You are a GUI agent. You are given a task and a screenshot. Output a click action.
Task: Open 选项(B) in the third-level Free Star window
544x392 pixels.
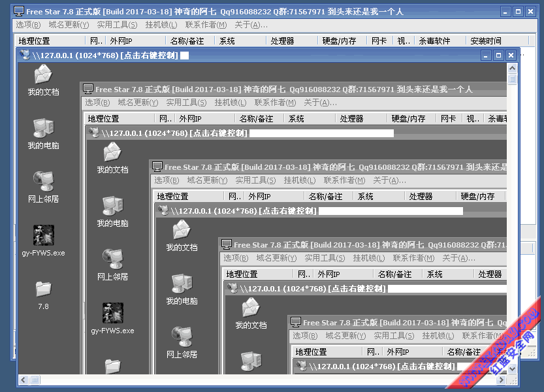(167, 180)
